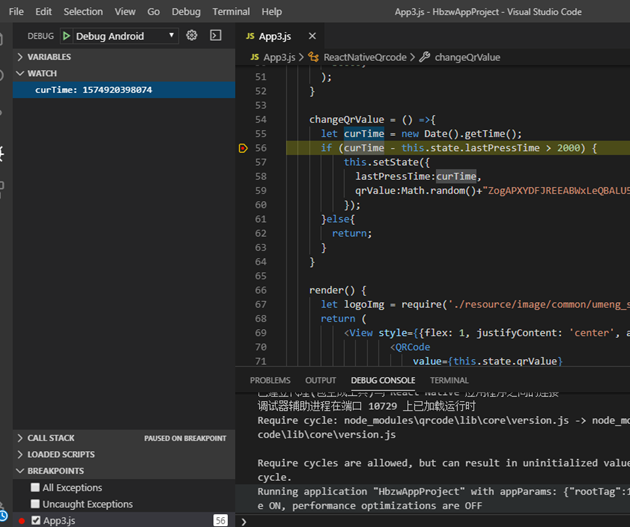Click the JS file icon in App3.js tab

pos(250,36)
